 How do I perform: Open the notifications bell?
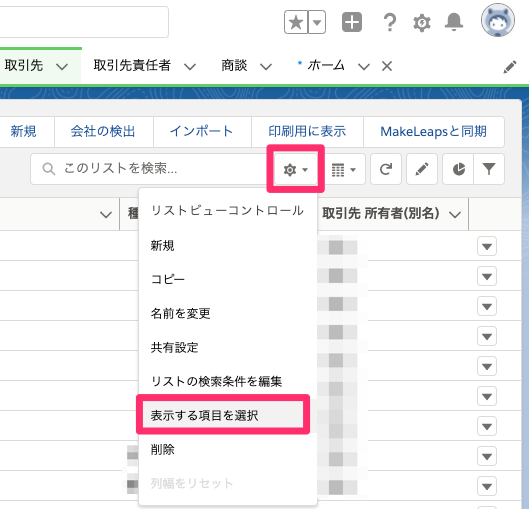coord(454,22)
